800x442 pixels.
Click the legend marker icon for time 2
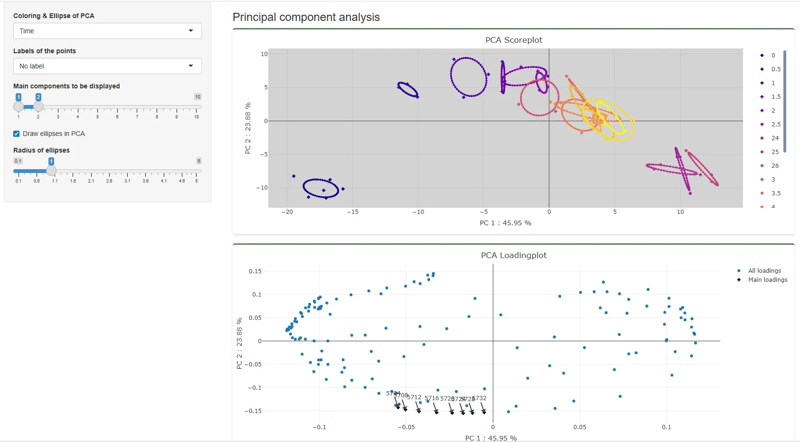[762, 111]
